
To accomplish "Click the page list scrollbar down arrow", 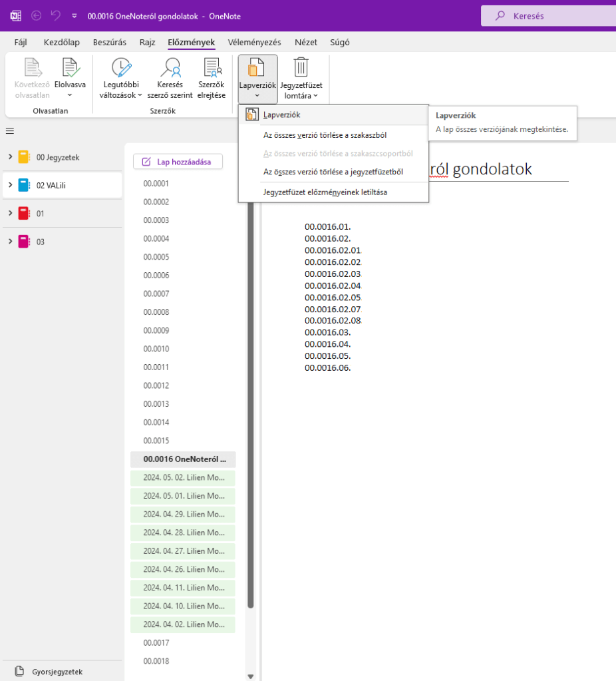I will click(x=251, y=676).
